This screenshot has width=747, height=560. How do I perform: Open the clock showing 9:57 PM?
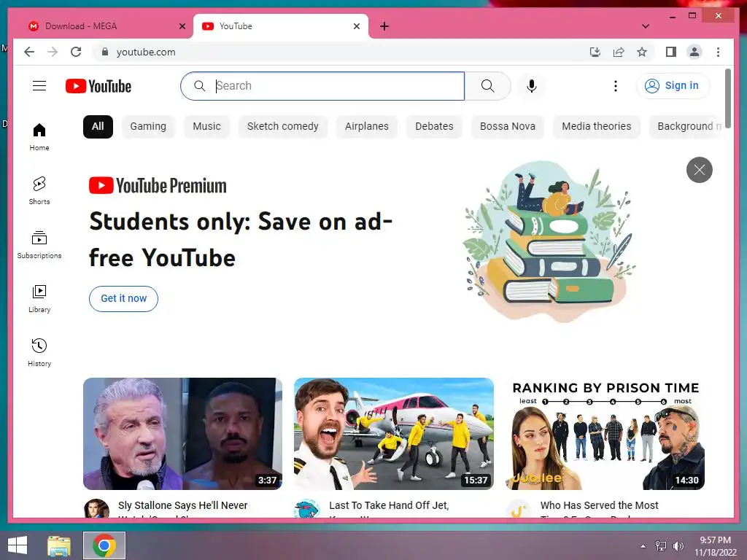715,546
